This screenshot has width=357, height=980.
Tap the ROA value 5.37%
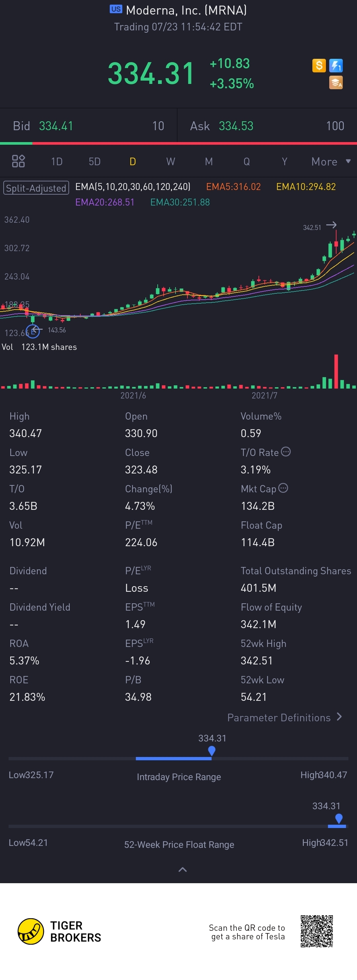click(x=24, y=660)
